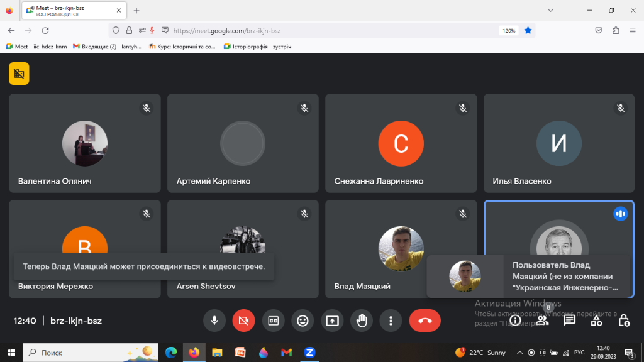Viewport: 644px width, 362px height.
Task: Open PowerPoint from the taskbar
Action: (x=240, y=353)
